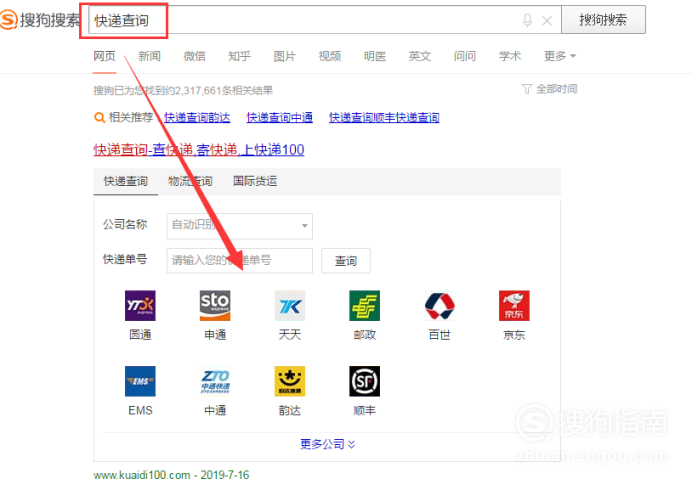Image resolution: width=692 pixels, height=490 pixels.
Task: Expand the 更多 dropdown menu
Action: [x=560, y=56]
